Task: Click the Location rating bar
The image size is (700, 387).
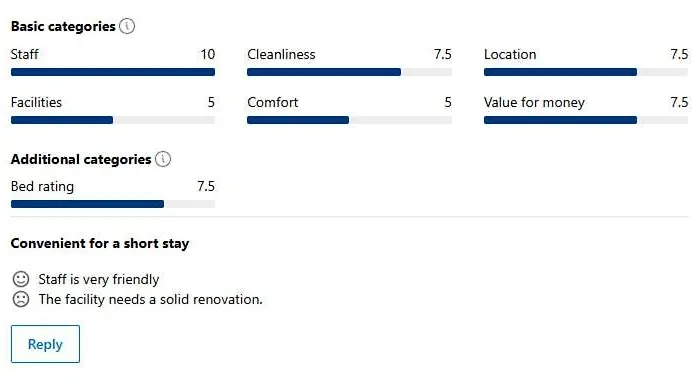Action: (586, 72)
